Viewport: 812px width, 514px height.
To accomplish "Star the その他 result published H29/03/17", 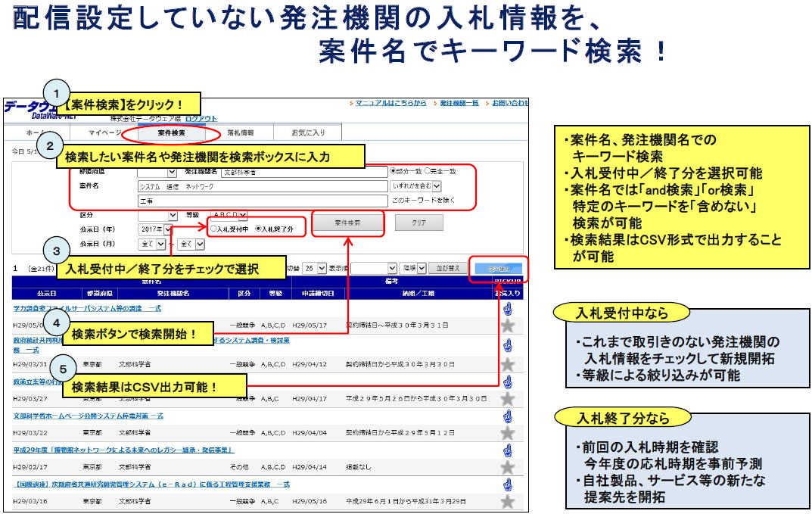I will [508, 467].
